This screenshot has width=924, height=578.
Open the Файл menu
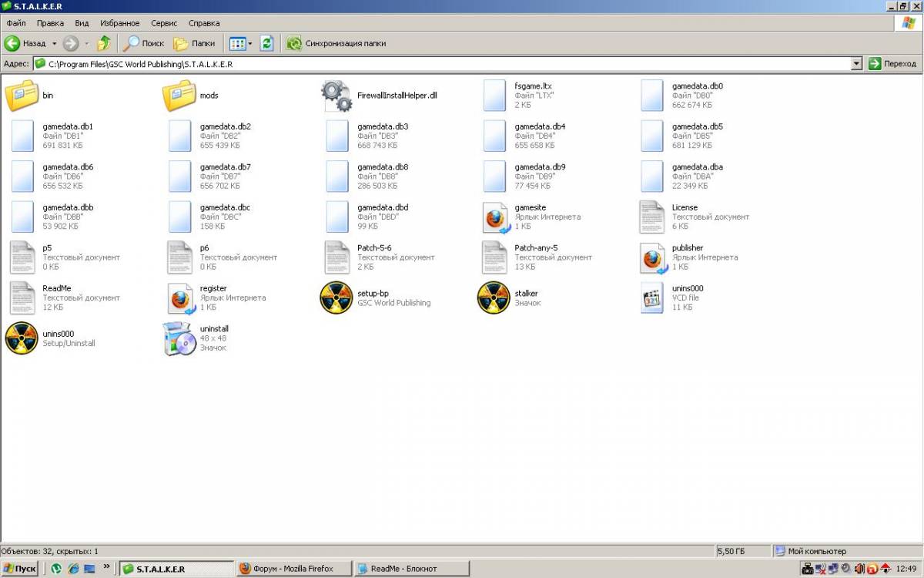coord(16,23)
